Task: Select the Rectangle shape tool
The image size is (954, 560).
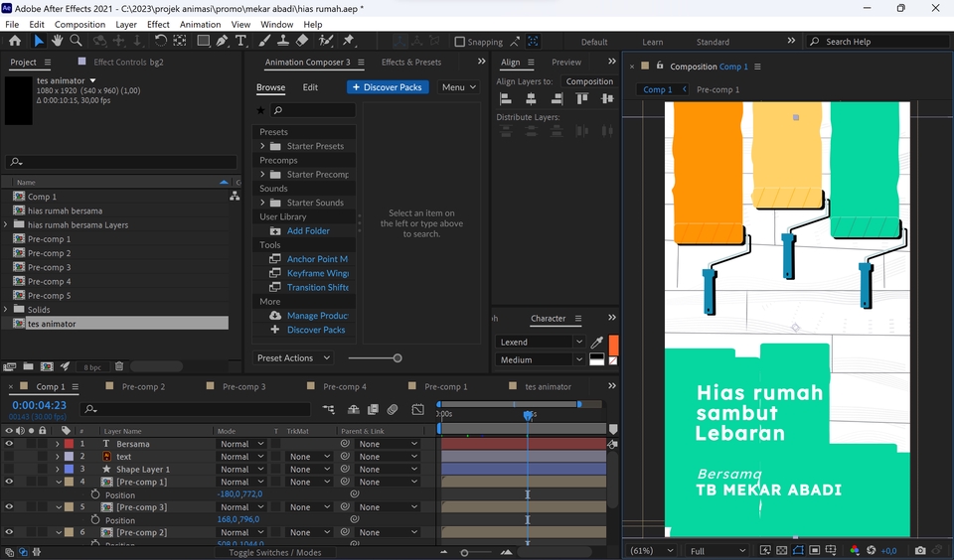Action: point(203,41)
